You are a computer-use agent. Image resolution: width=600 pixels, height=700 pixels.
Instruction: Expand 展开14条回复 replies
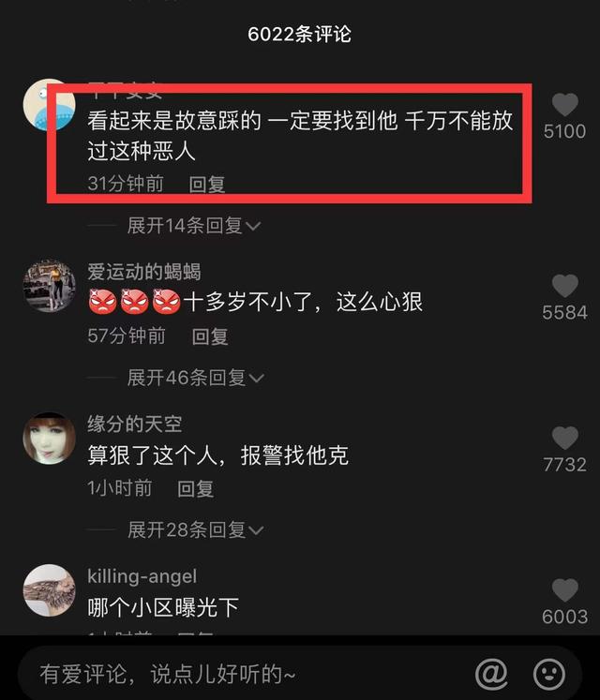(x=194, y=226)
